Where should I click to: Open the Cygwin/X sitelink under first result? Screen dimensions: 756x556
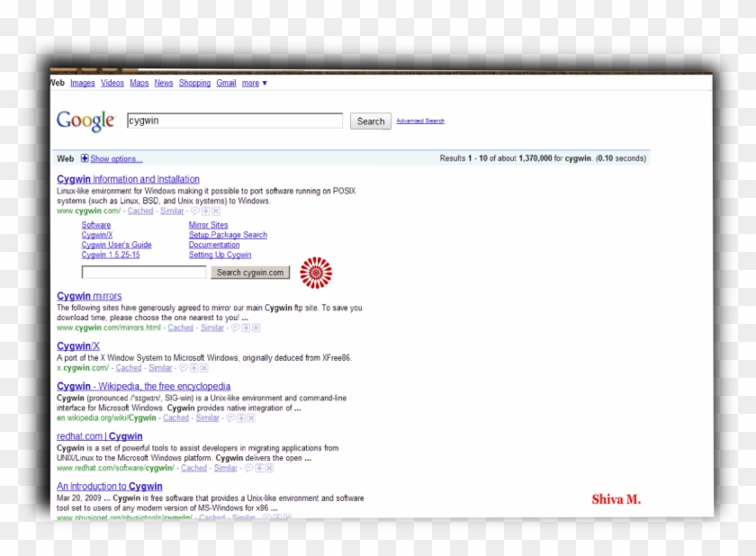97,235
